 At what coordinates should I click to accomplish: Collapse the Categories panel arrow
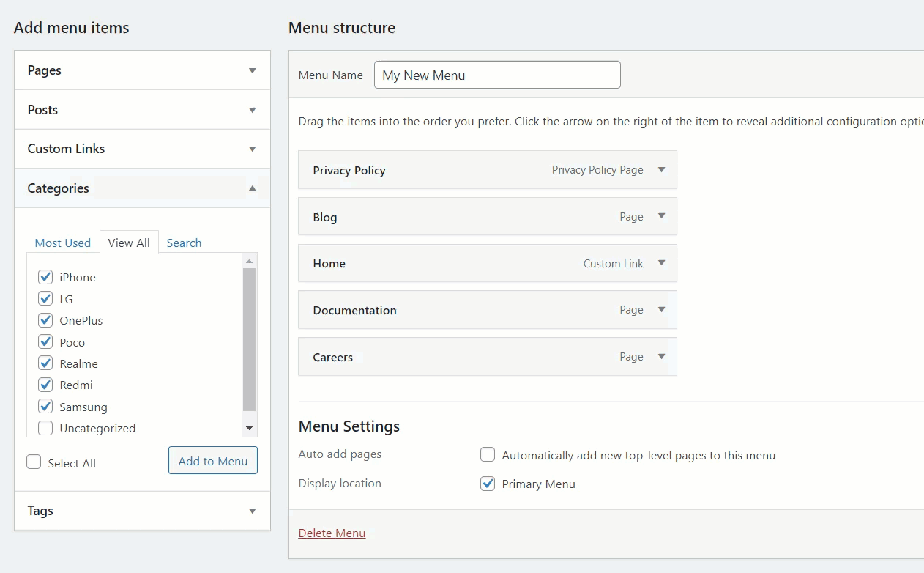point(253,188)
